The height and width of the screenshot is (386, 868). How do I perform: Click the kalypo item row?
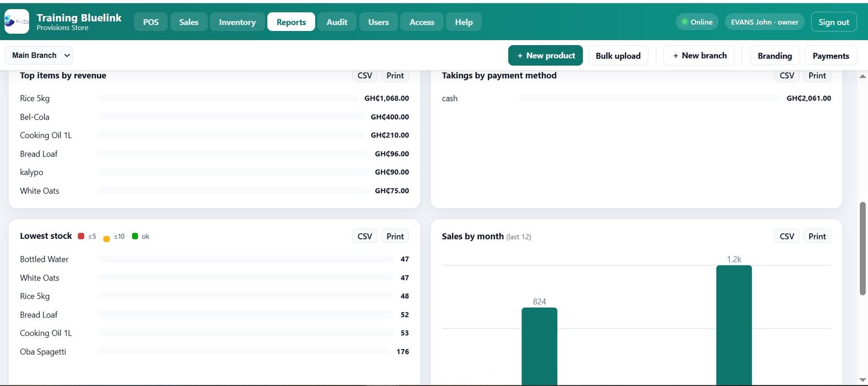tap(214, 172)
